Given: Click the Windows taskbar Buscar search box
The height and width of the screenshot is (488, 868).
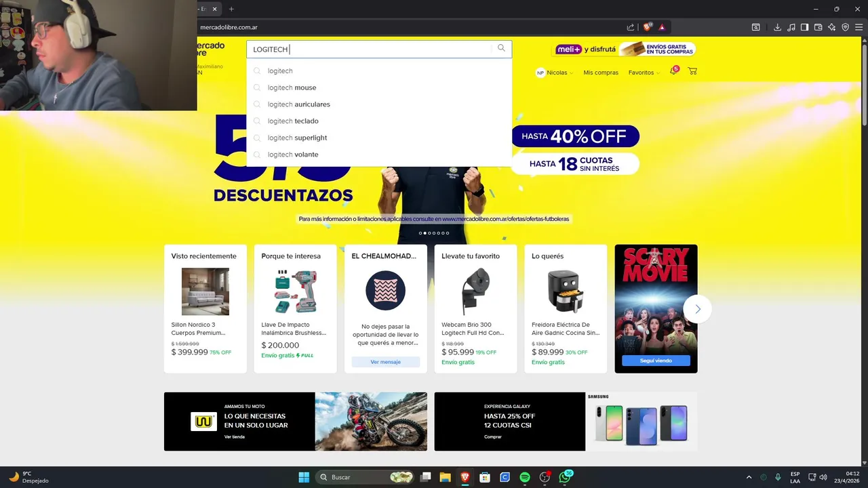Looking at the screenshot, I should 366,477.
